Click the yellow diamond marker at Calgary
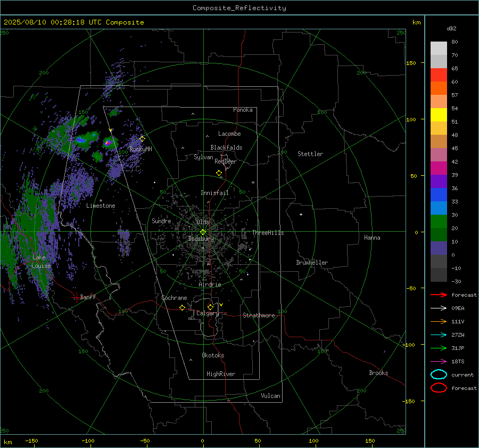Screen dimensions: 479x448 210,307
